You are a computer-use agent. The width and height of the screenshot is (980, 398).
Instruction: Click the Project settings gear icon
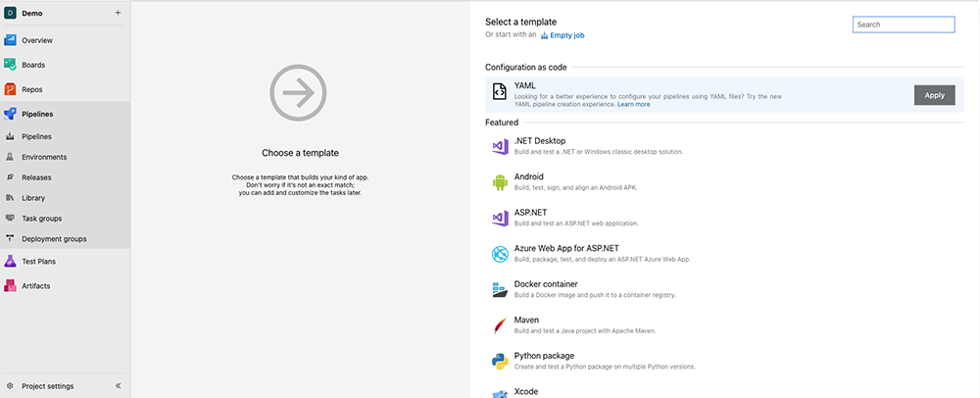click(10, 386)
